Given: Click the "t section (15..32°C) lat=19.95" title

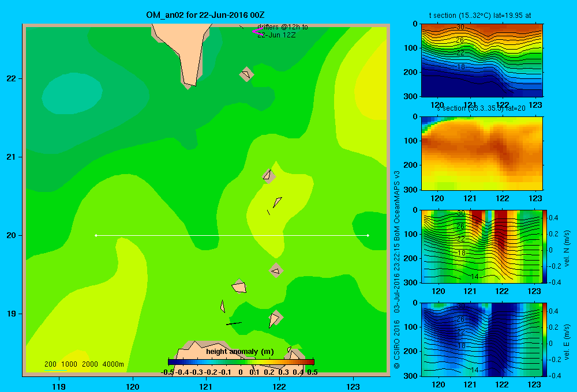Looking at the screenshot, I should pos(480,16).
